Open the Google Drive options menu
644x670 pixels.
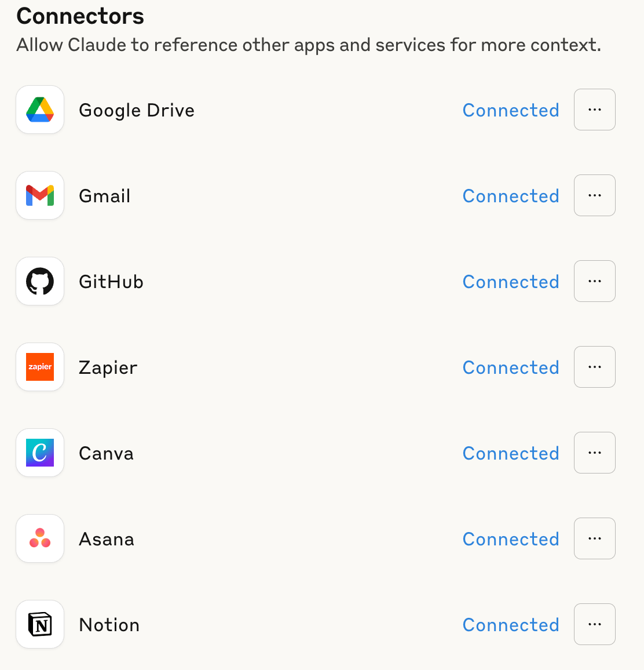[594, 110]
